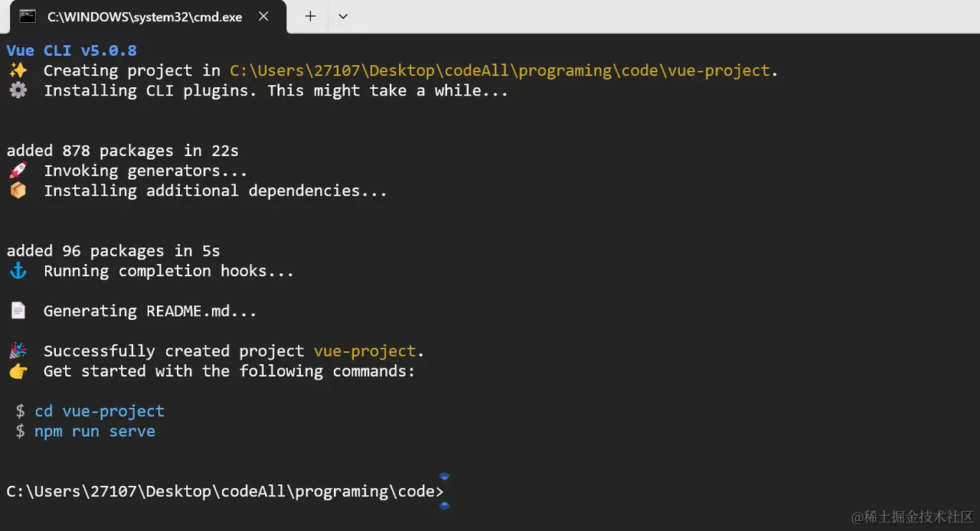
Task: Select the cmd.exe terminal tab
Action: tap(149, 17)
